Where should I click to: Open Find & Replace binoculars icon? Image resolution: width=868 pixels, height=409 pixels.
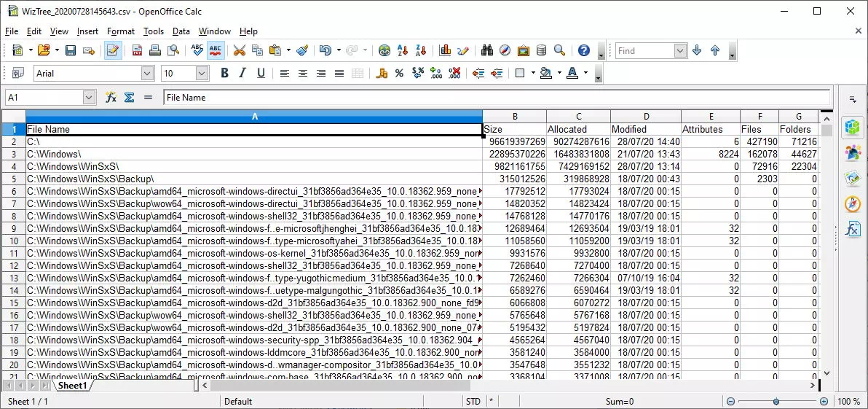pos(486,50)
